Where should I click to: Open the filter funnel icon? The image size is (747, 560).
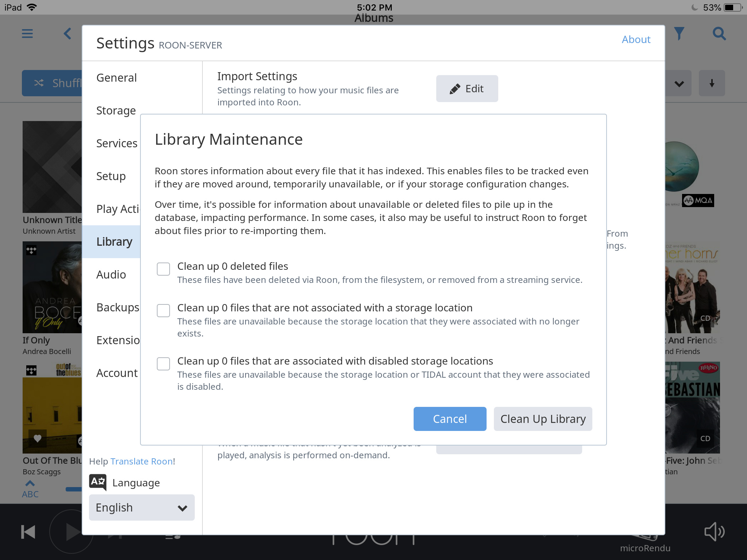pyautogui.click(x=679, y=34)
